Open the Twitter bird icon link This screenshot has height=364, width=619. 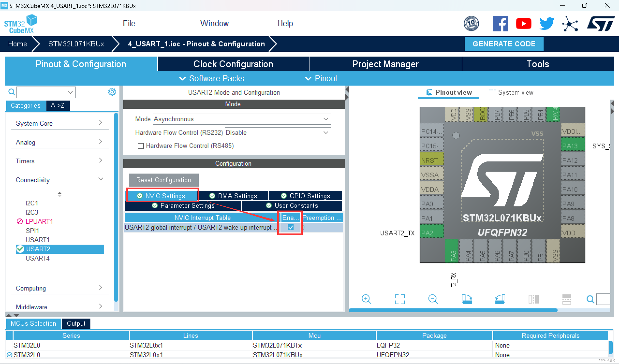(x=546, y=24)
